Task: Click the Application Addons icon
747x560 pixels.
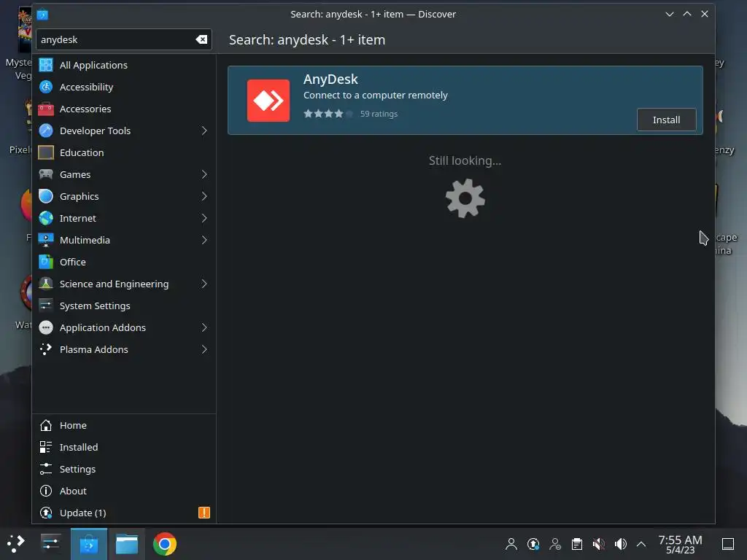Action: coord(46,327)
